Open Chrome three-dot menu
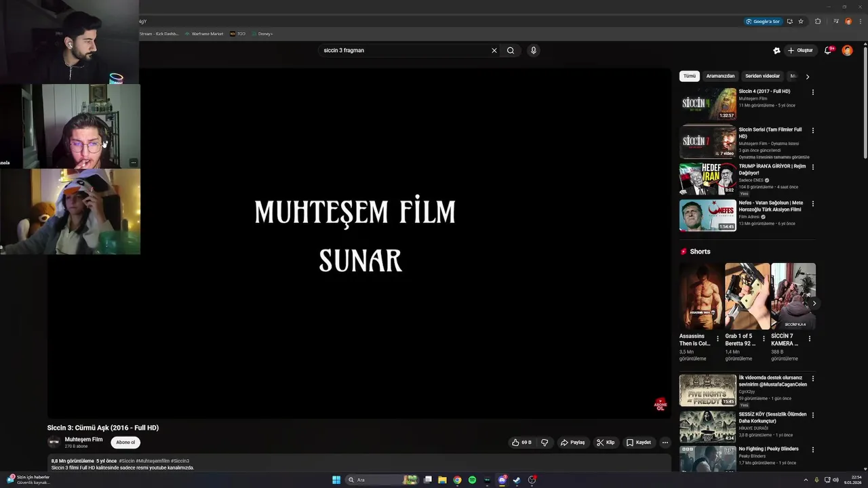The width and height of the screenshot is (868, 488). [x=859, y=21]
